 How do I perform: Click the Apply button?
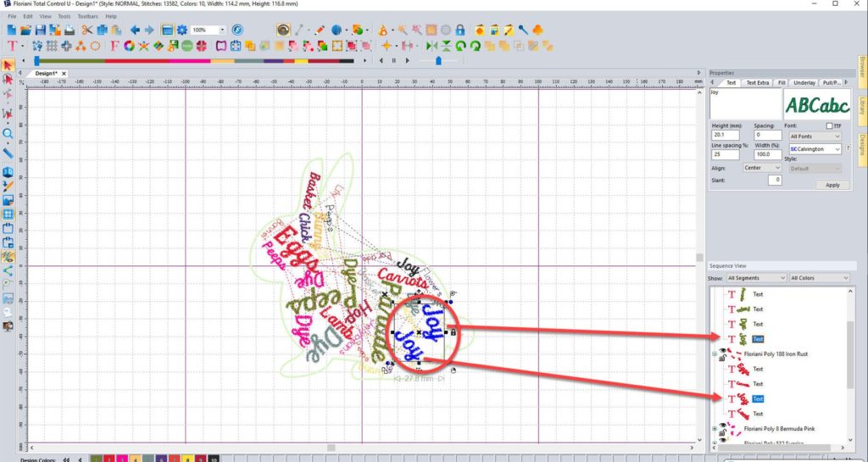pyautogui.click(x=832, y=186)
